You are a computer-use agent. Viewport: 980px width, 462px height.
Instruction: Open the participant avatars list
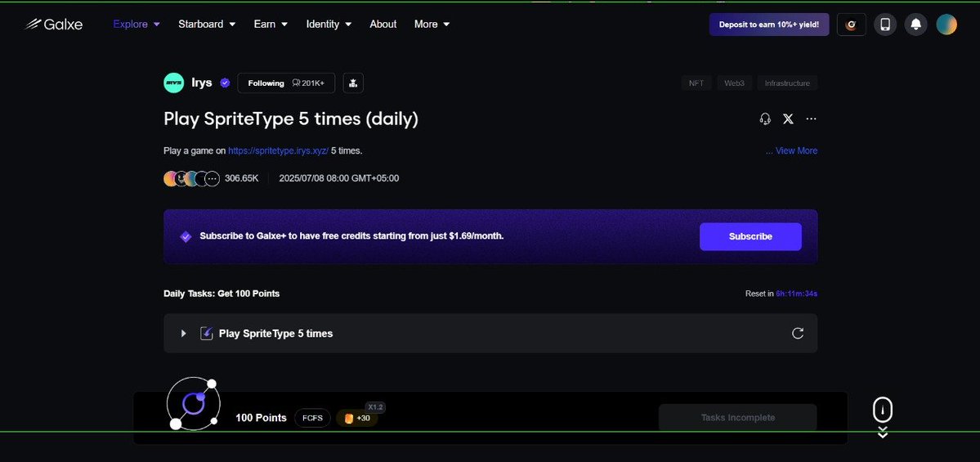[191, 179]
